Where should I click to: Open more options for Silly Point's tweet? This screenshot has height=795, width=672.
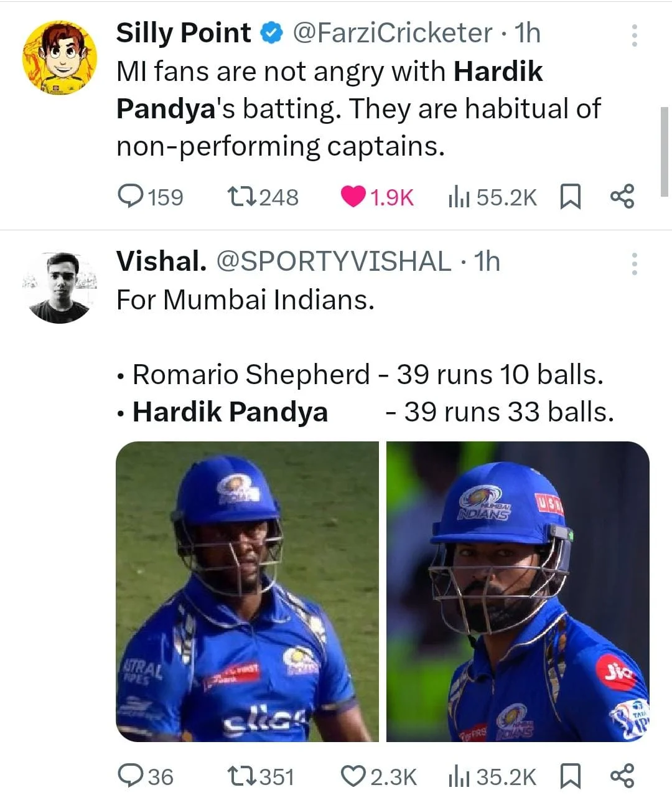(x=634, y=35)
